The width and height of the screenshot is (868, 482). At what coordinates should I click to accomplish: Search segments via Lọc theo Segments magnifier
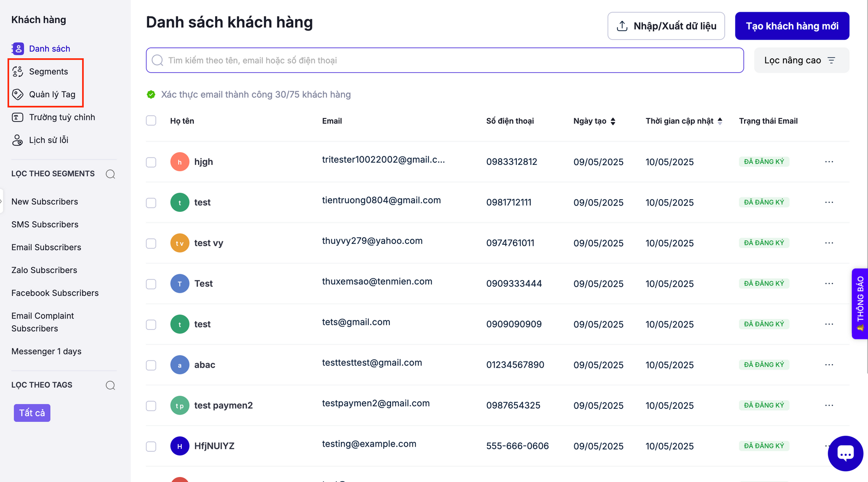(x=110, y=174)
